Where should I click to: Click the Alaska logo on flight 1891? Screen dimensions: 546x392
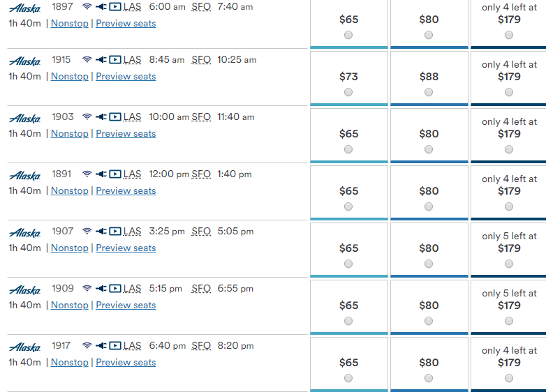(24, 175)
